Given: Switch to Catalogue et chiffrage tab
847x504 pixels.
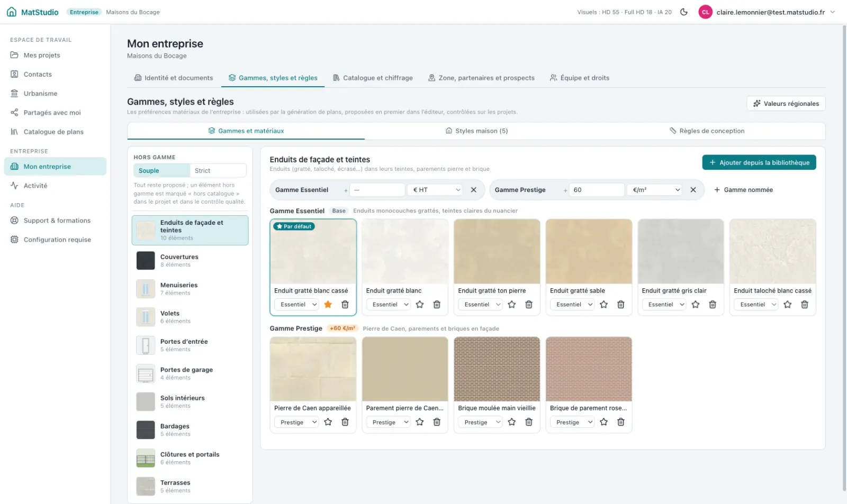Looking at the screenshot, I should 373,78.
